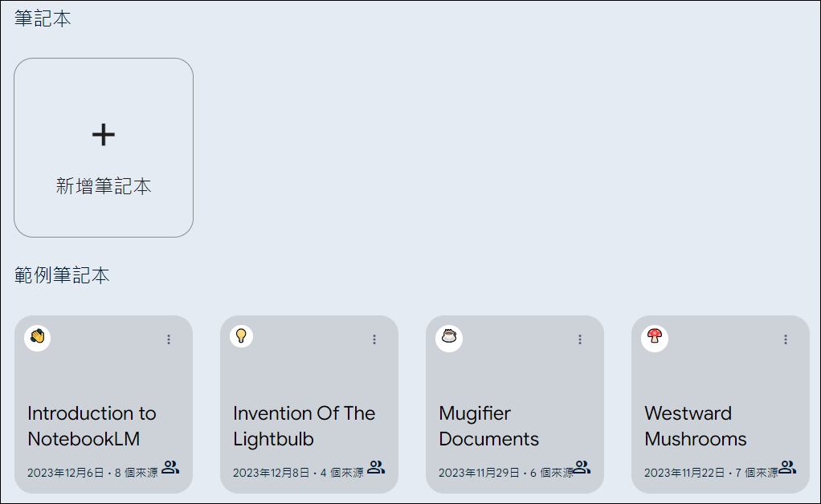Expand more options for Mugifier Documents

coord(580,339)
